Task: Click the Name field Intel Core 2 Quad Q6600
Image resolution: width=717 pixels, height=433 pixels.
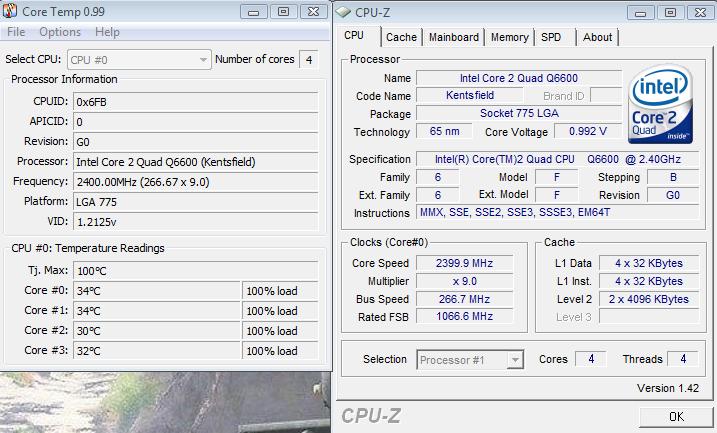Action: pyautogui.click(x=519, y=78)
